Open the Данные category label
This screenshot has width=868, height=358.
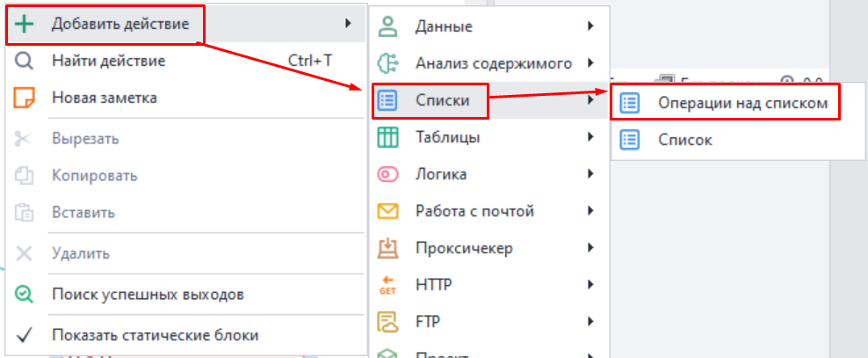(x=444, y=26)
